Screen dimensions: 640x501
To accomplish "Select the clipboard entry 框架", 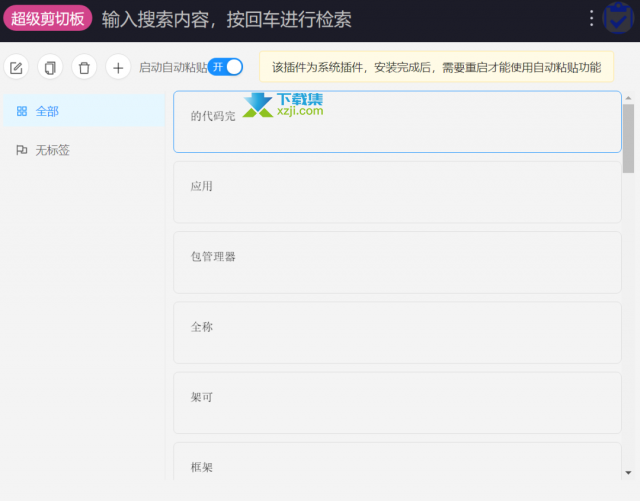I will coord(397,461).
